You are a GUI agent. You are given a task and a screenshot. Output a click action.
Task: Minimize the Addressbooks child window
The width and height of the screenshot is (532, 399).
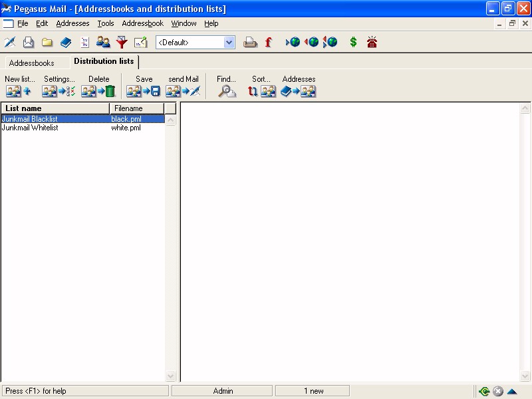tap(499, 24)
